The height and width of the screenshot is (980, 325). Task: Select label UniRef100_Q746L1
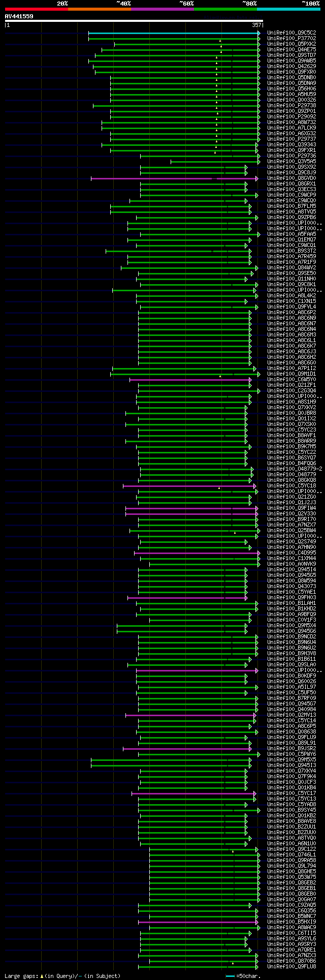291,855
